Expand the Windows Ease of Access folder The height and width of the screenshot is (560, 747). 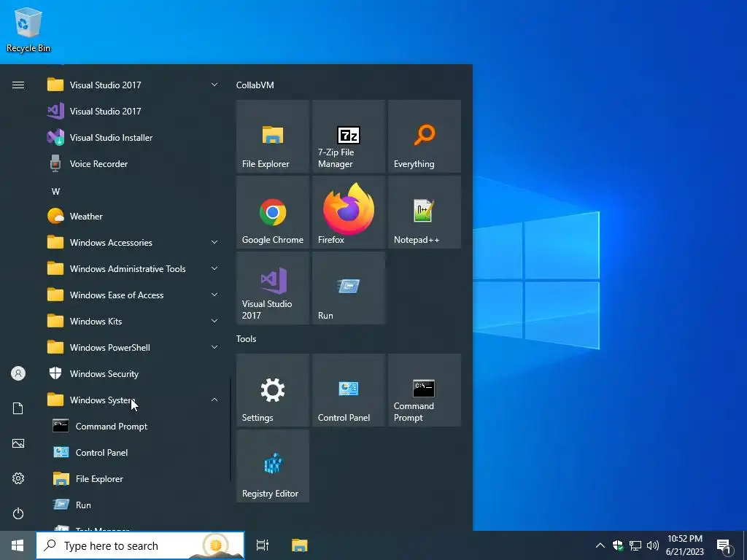pyautogui.click(x=133, y=295)
